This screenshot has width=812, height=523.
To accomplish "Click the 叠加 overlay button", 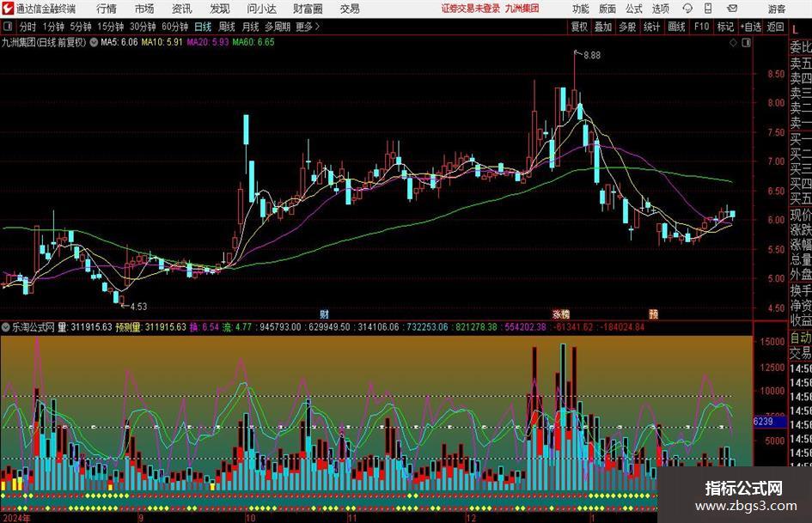I will [603, 27].
